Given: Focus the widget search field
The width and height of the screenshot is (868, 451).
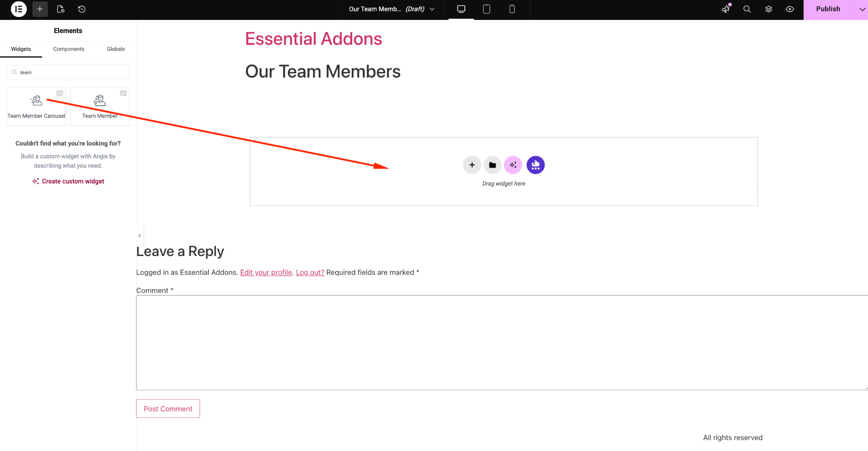Looking at the screenshot, I should pos(68,72).
